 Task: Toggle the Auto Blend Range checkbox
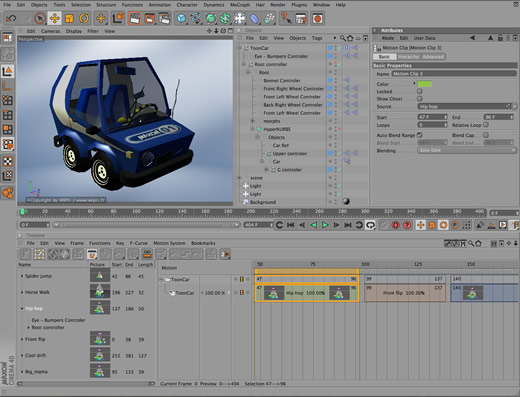coord(420,135)
